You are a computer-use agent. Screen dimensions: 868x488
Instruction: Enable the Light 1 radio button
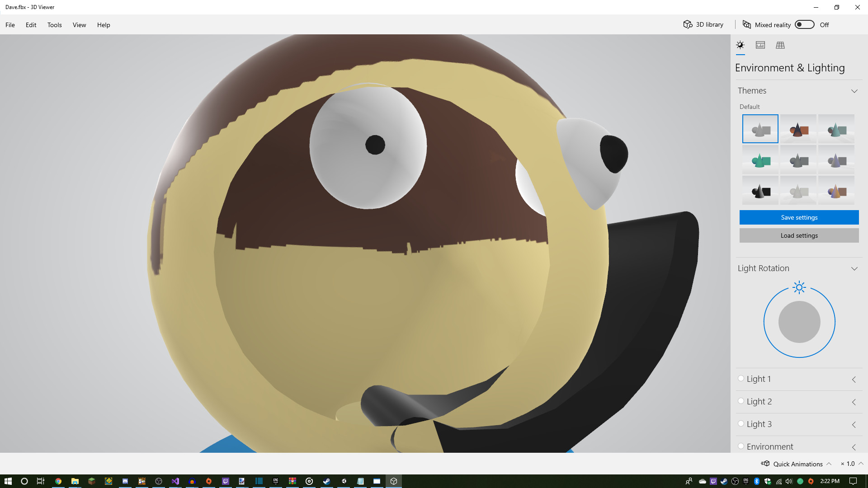[741, 379]
